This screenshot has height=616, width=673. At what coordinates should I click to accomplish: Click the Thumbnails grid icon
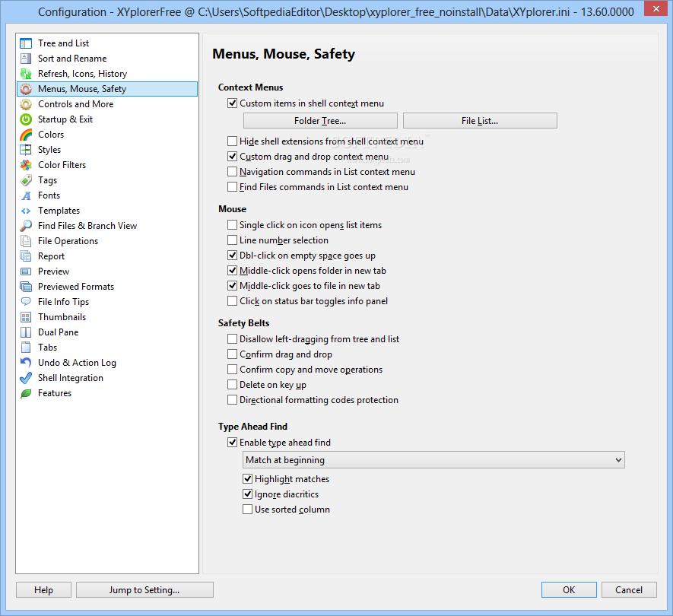point(26,317)
